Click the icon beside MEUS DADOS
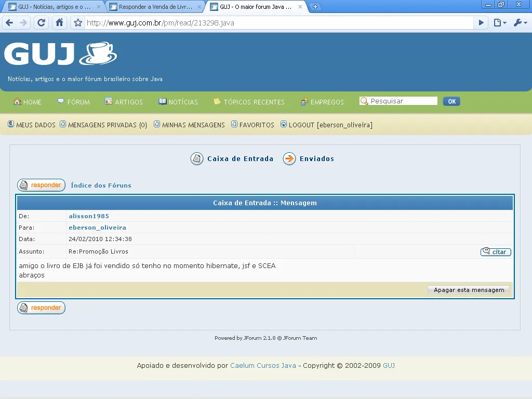This screenshot has height=399, width=532. (11, 124)
